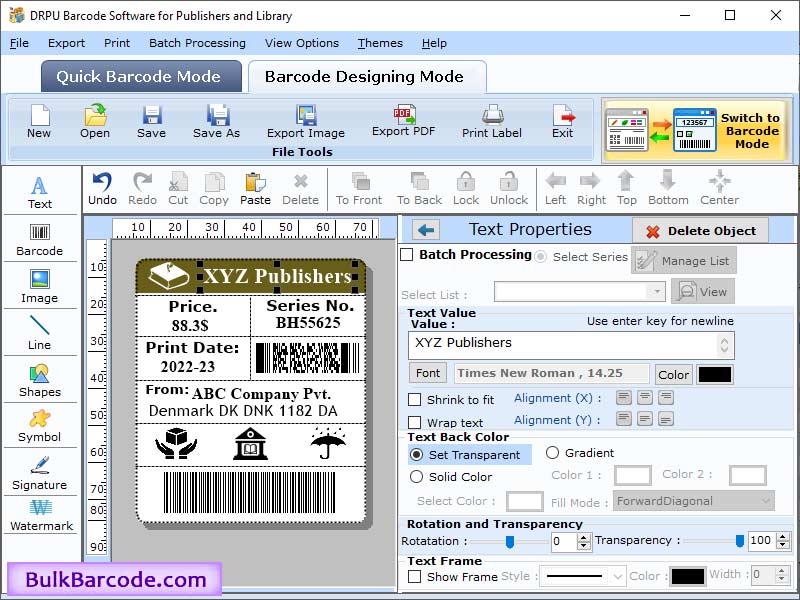Switch to Quick Barcode Mode tab

pos(140,76)
